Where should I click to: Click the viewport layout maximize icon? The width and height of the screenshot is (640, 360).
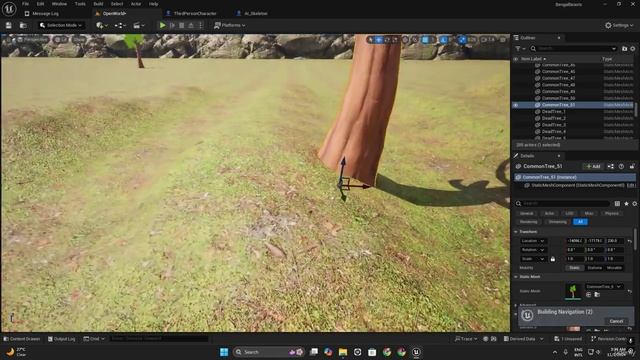pos(503,40)
